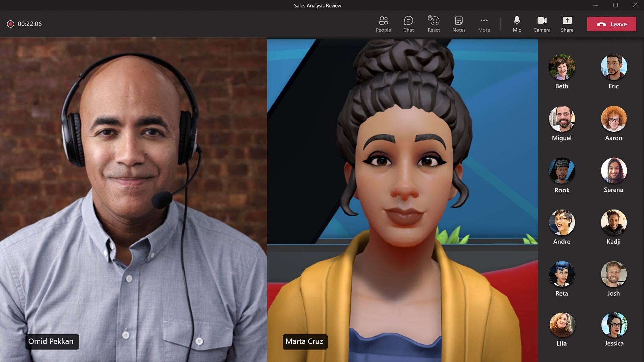Click the Sales Analysis Review title
The width and height of the screenshot is (644, 362).
317,5
